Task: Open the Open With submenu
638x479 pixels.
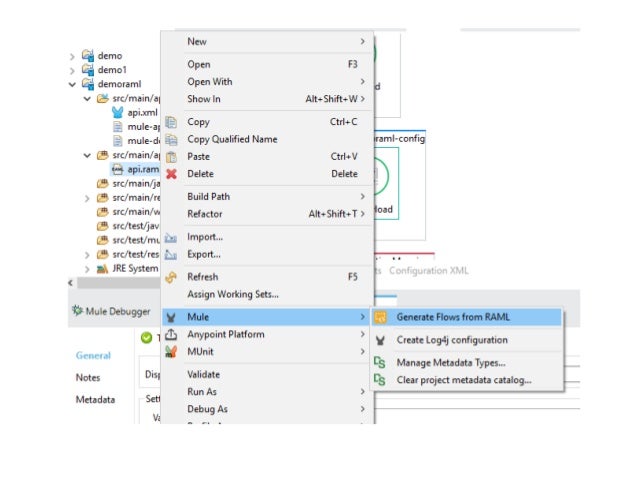Action: point(267,82)
